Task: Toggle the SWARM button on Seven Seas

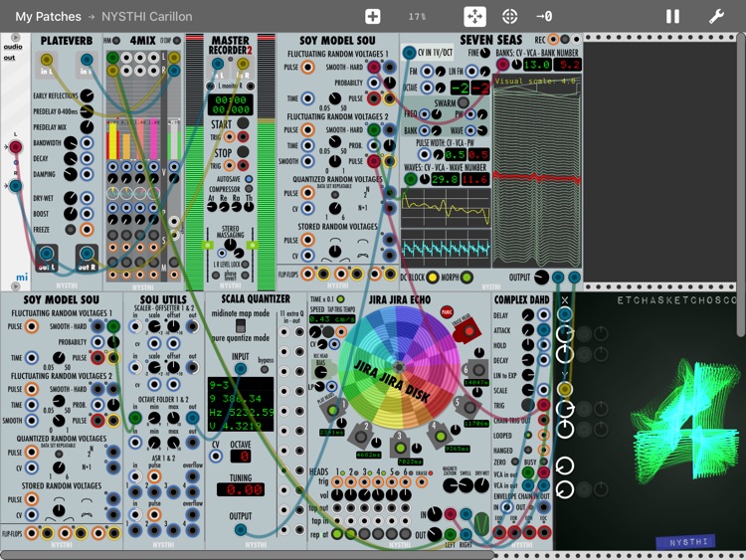Action: pyautogui.click(x=463, y=102)
